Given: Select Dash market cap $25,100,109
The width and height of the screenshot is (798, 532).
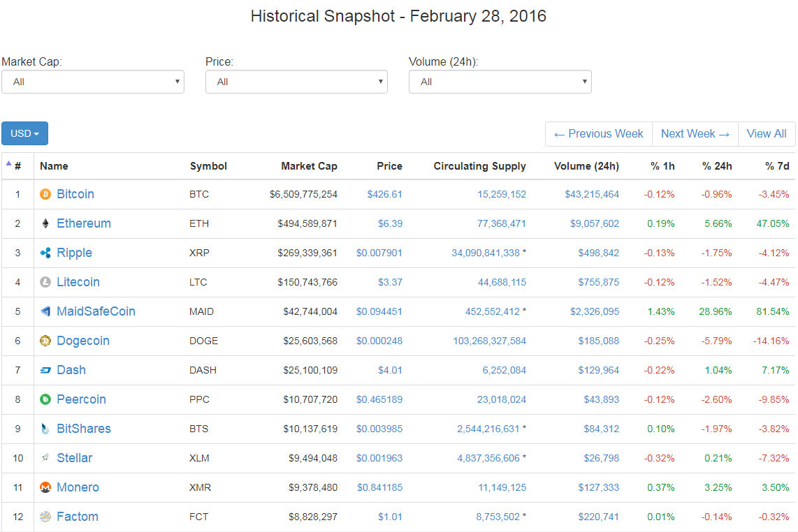Looking at the screenshot, I should [310, 370].
